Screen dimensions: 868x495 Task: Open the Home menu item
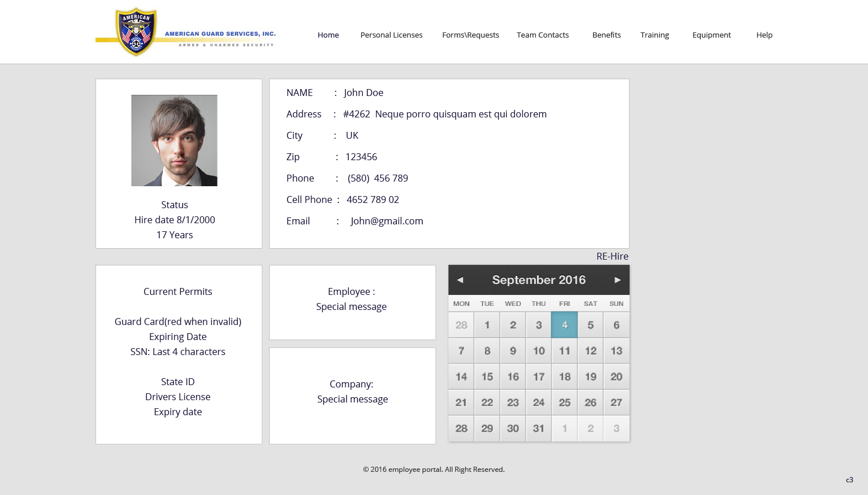[328, 35]
